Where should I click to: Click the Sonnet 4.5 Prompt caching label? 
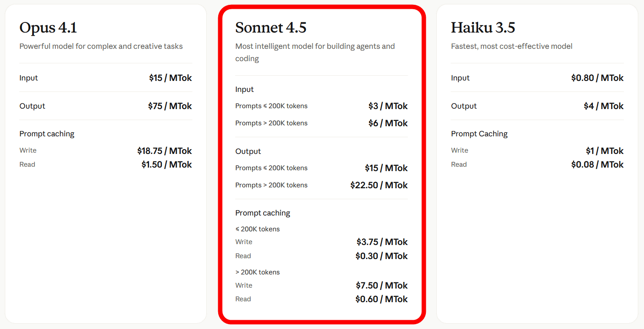click(x=263, y=213)
